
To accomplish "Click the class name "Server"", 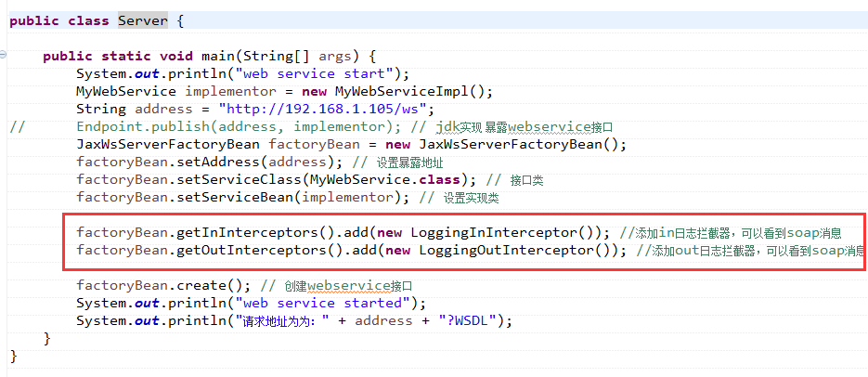I will tap(143, 21).
